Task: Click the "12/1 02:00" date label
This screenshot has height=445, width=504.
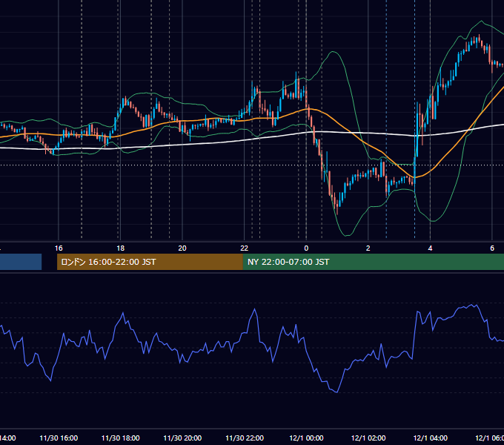Action: (x=368, y=438)
